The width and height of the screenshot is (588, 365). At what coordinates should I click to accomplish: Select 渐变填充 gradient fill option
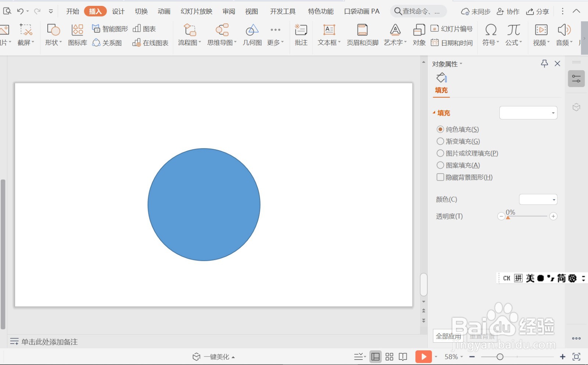pyautogui.click(x=458, y=141)
